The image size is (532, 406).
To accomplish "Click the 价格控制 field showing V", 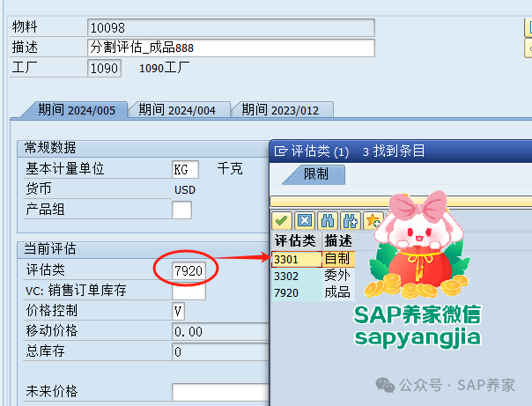I will click(178, 311).
